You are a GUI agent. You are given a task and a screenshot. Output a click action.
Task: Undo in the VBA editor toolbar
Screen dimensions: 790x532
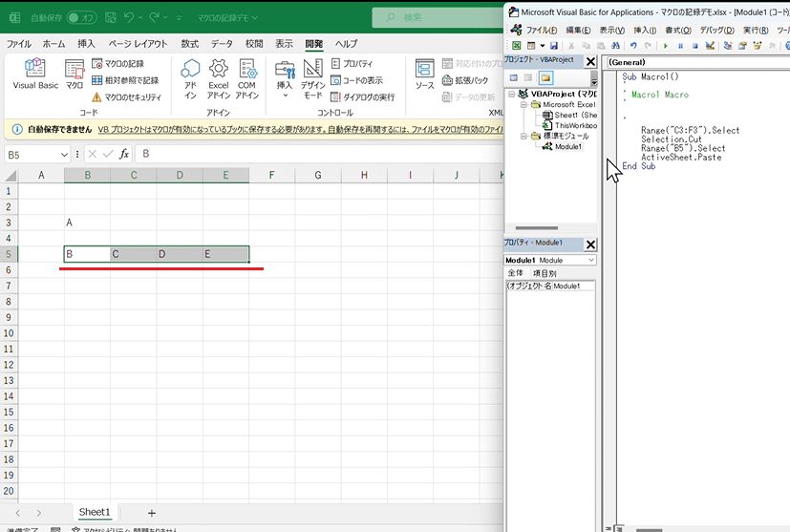(633, 45)
